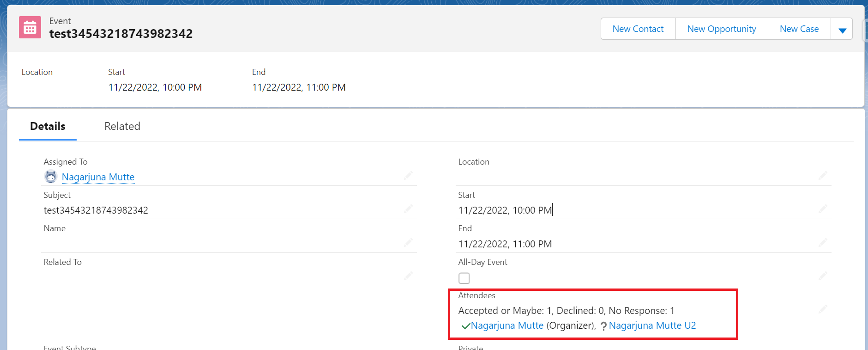Image resolution: width=868 pixels, height=350 pixels.
Task: Click the All-Day Event pencil icon
Action: pos(823,276)
